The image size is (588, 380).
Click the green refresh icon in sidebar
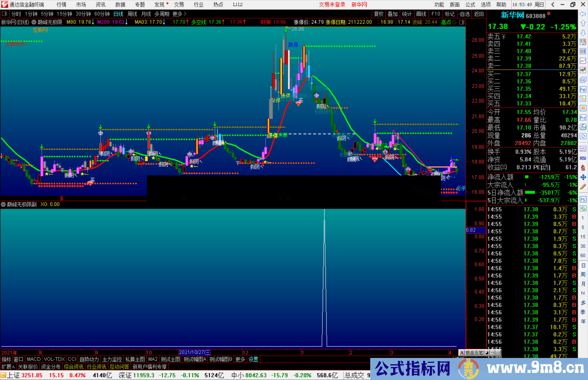click(x=583, y=209)
